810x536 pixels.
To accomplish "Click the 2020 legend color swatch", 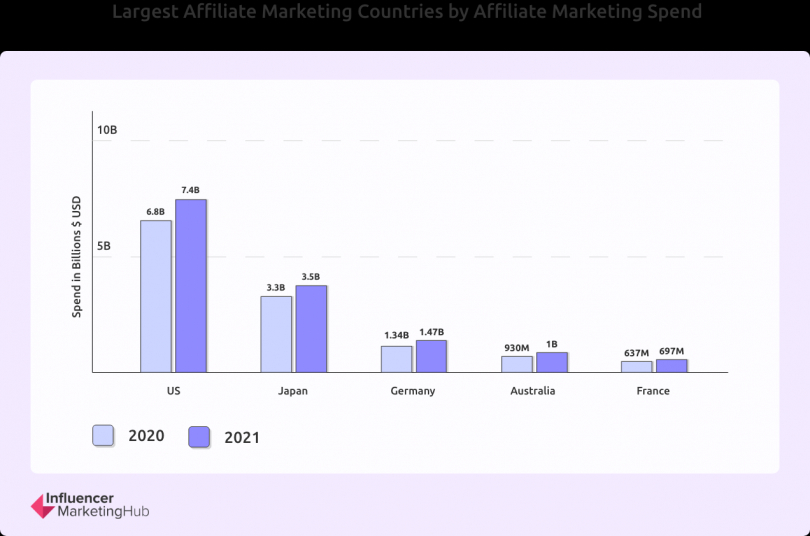I will (x=103, y=435).
